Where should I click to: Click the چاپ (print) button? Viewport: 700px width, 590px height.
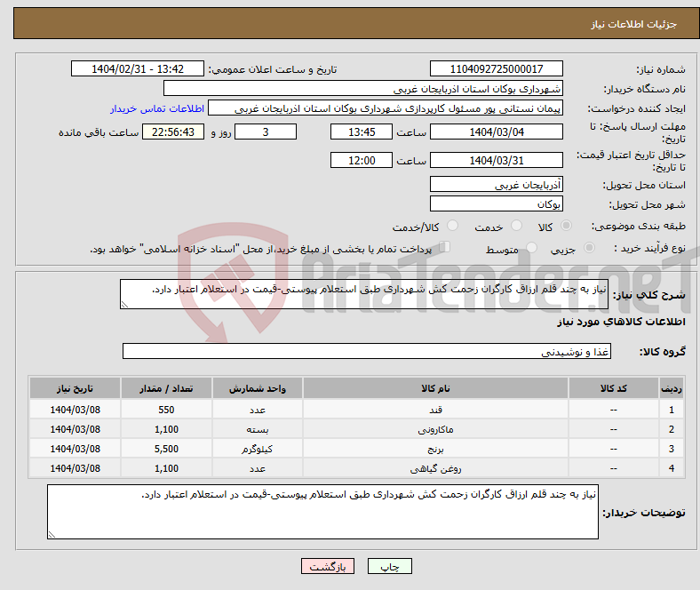[395, 566]
